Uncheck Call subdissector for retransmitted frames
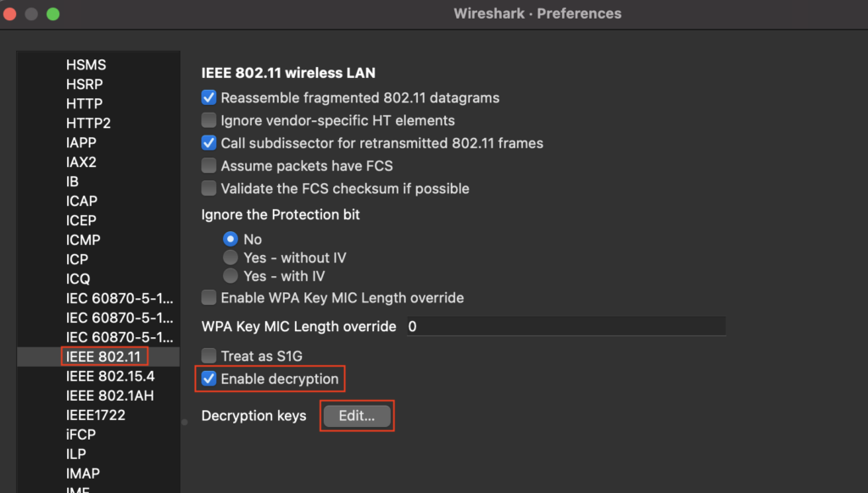Image resolution: width=868 pixels, height=493 pixels. click(x=209, y=143)
